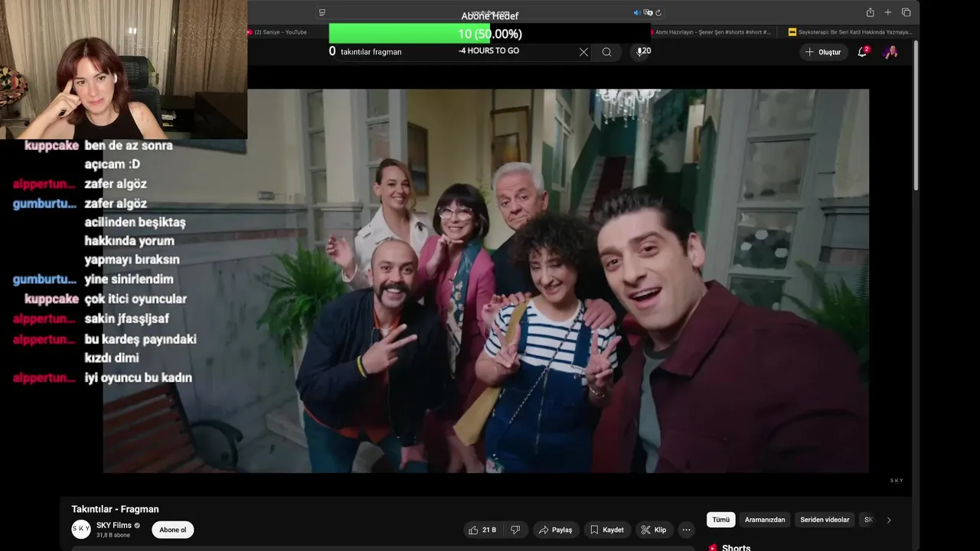The height and width of the screenshot is (551, 980).
Task: Click the page vertical scrollbar
Action: [916, 115]
